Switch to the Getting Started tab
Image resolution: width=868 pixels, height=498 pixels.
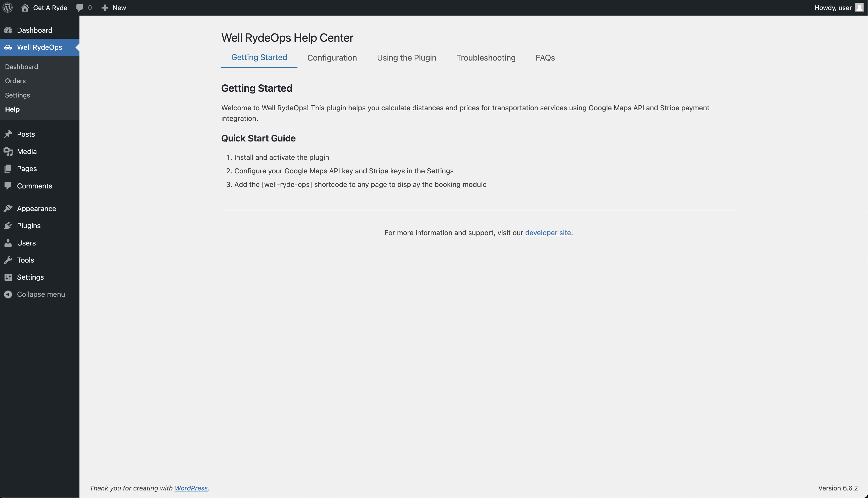[259, 58]
